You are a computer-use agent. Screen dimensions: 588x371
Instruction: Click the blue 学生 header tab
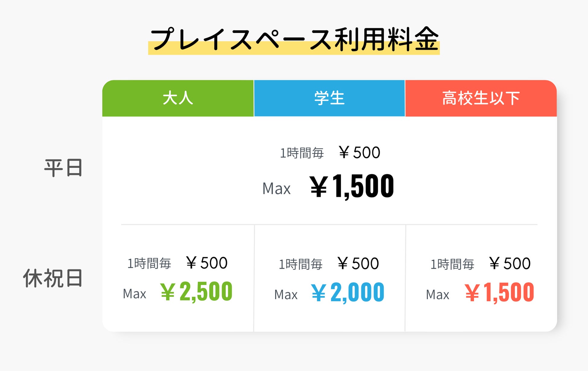click(329, 98)
